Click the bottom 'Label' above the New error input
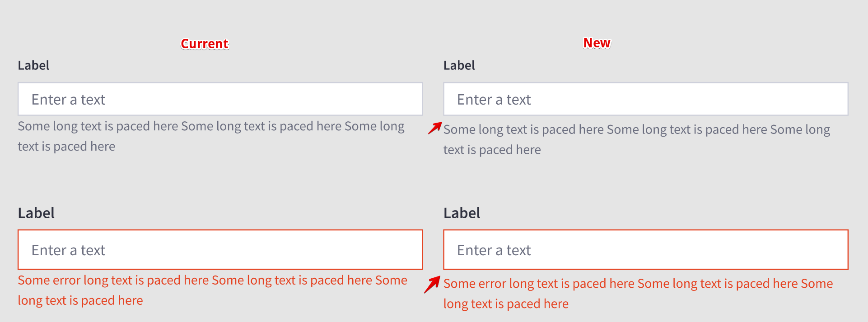 click(x=462, y=213)
